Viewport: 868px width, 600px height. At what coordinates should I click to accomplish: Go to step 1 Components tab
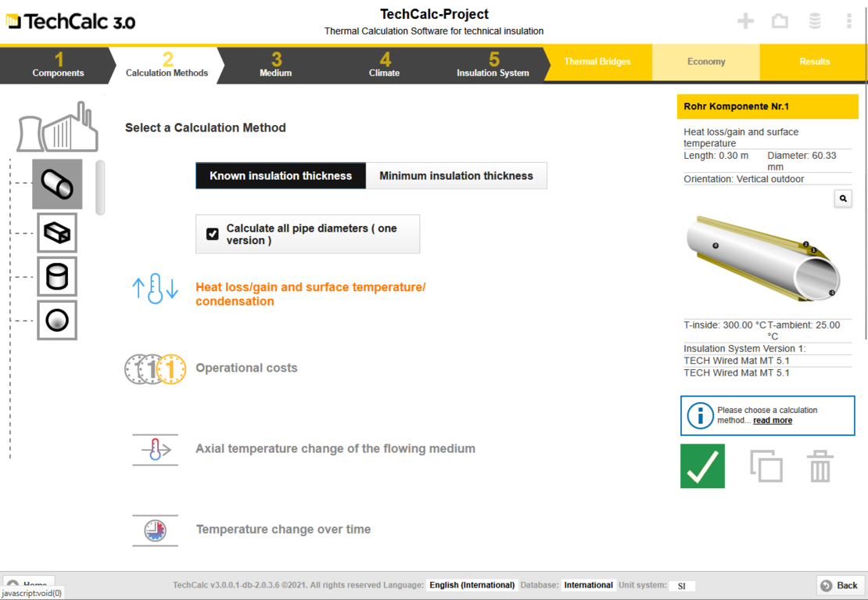pyautogui.click(x=58, y=66)
